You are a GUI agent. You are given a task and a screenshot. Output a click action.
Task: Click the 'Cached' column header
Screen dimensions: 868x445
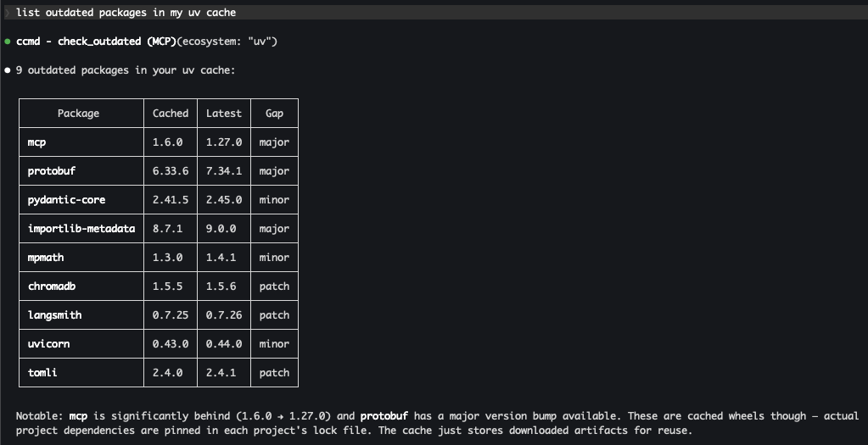(x=171, y=114)
